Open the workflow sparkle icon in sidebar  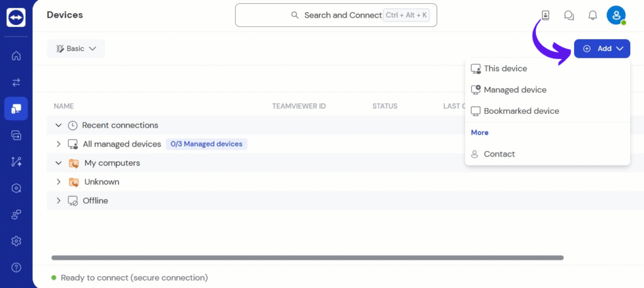[x=16, y=162]
